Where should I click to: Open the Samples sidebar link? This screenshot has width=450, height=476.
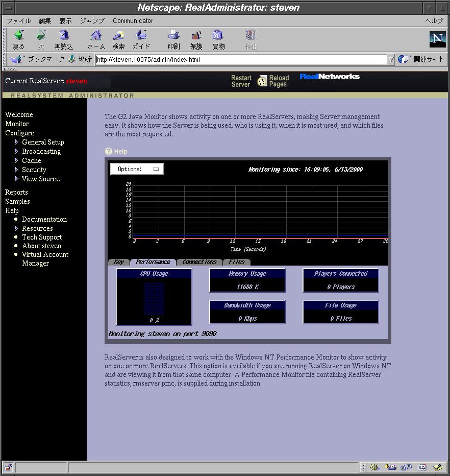point(17,201)
